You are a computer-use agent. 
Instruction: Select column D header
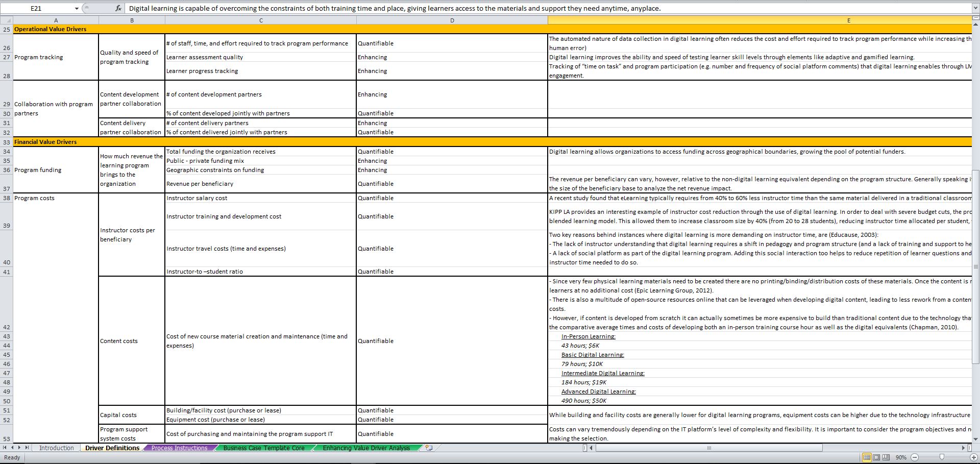(452, 20)
